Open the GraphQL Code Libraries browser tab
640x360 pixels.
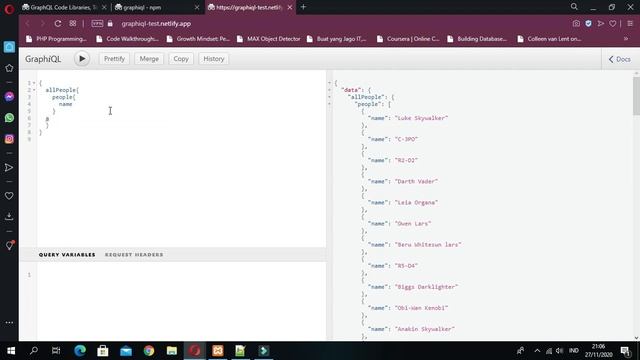[x=64, y=7]
